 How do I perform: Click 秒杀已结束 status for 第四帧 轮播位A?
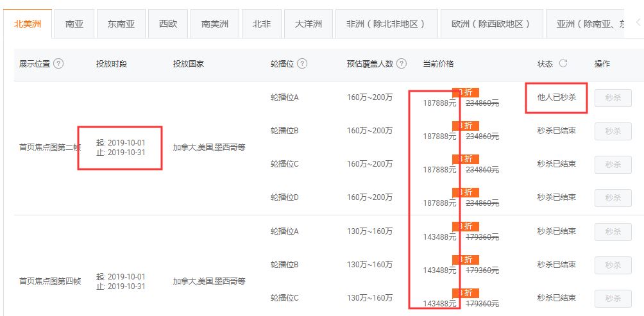[557, 231]
